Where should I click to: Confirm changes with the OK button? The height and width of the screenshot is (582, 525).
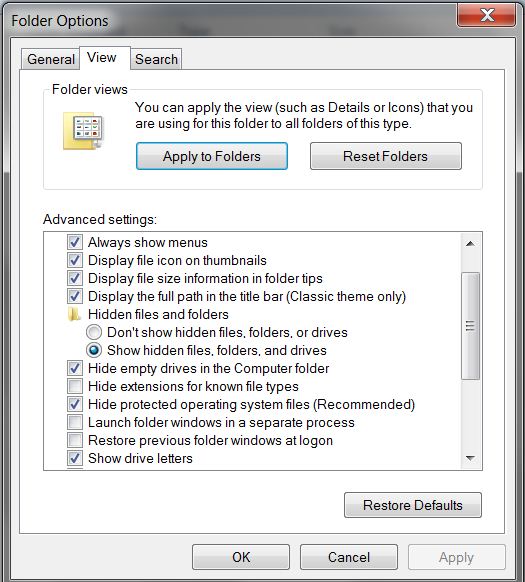coord(241,557)
